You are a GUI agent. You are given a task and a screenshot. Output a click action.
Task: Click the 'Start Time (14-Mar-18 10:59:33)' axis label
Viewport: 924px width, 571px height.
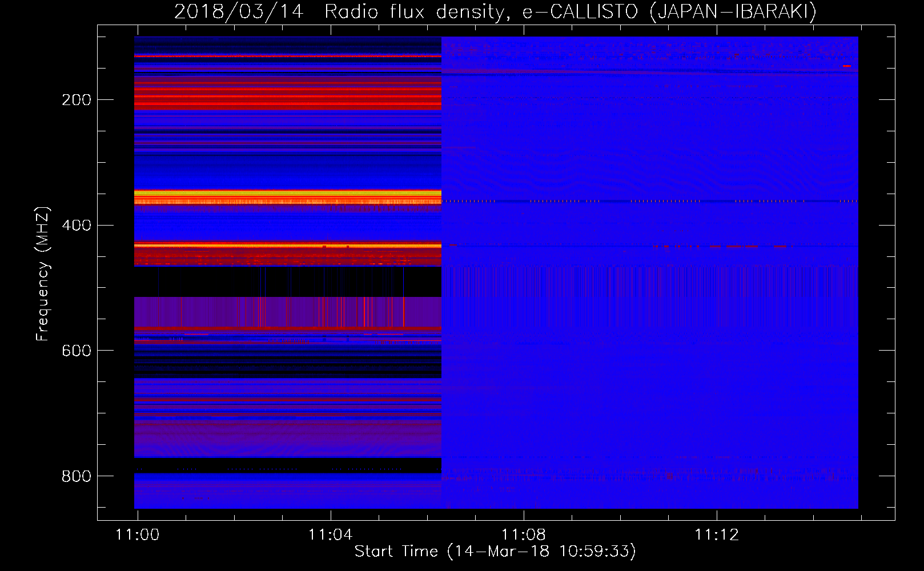pos(495,552)
